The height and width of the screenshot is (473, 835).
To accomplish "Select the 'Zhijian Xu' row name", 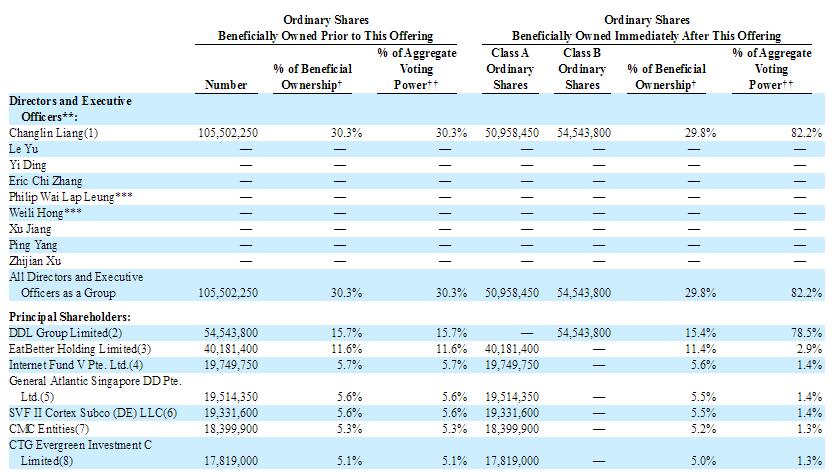I will point(35,261).
